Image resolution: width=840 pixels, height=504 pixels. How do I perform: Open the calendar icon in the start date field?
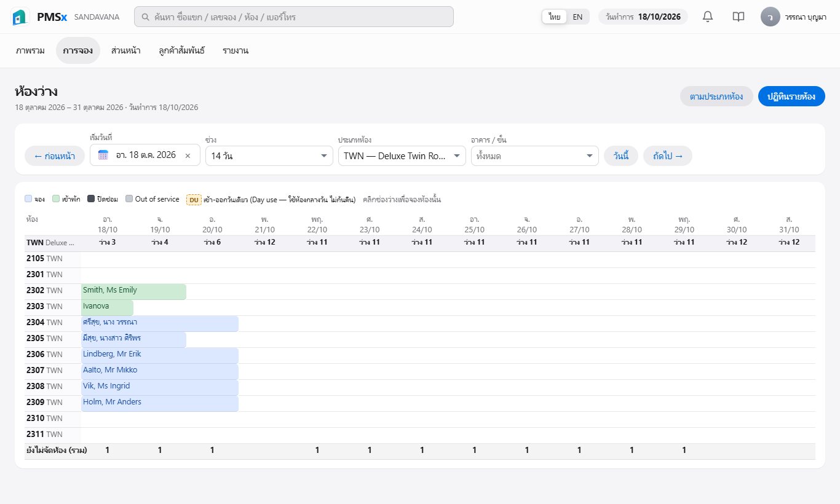pyautogui.click(x=103, y=156)
